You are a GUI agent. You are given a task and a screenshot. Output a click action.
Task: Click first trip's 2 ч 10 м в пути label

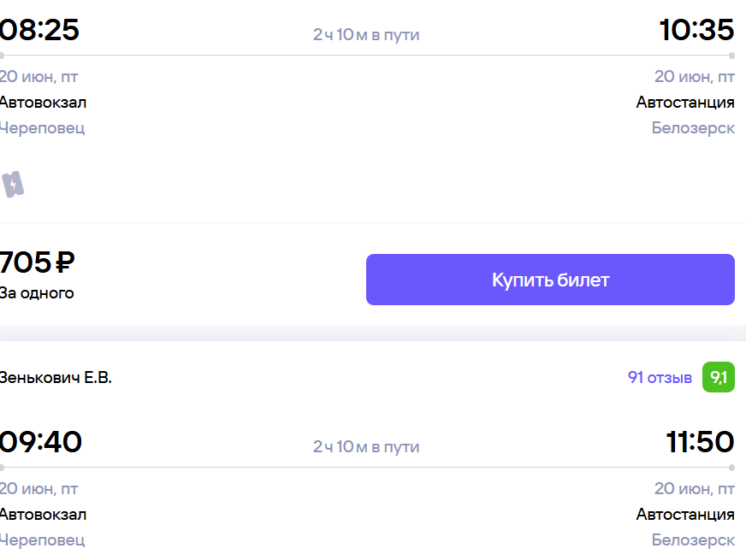366,35
